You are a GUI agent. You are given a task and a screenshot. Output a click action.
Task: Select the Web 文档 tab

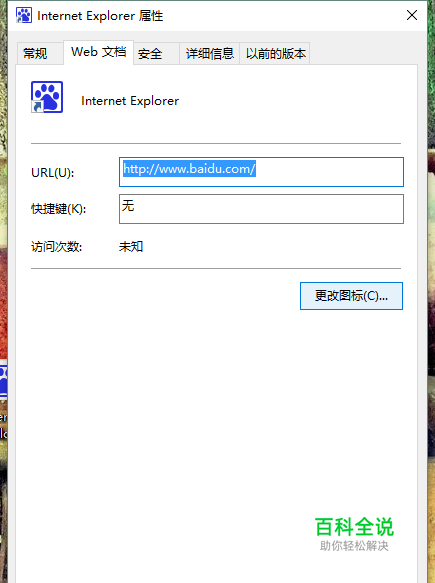point(99,52)
